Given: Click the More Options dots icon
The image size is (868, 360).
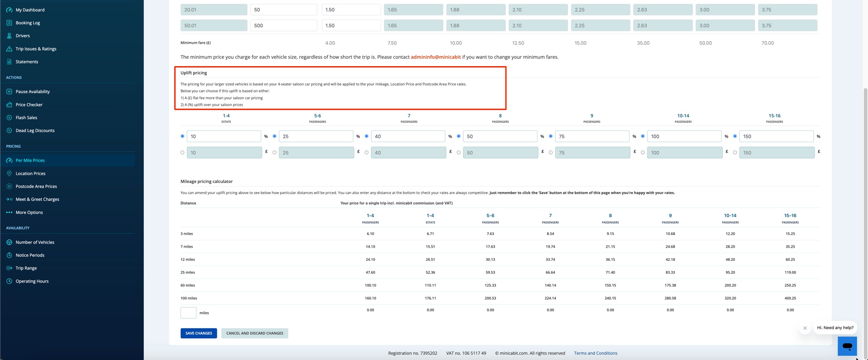Looking at the screenshot, I should 9,212.
